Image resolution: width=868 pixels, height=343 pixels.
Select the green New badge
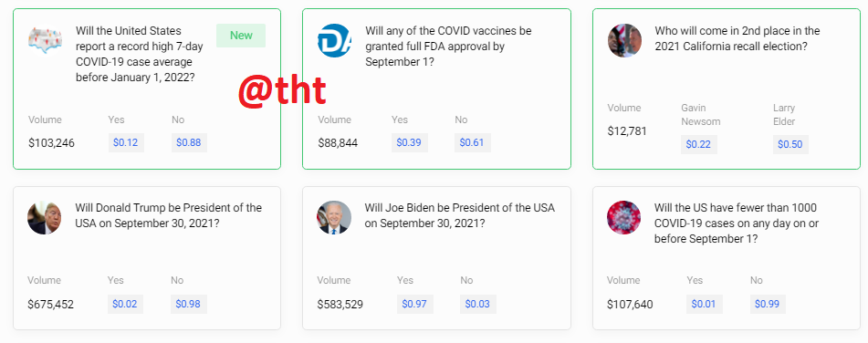(x=241, y=36)
